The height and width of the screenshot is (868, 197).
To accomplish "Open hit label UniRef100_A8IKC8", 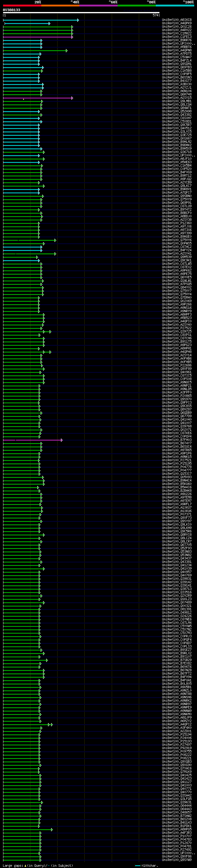I will tap(177, 20).
